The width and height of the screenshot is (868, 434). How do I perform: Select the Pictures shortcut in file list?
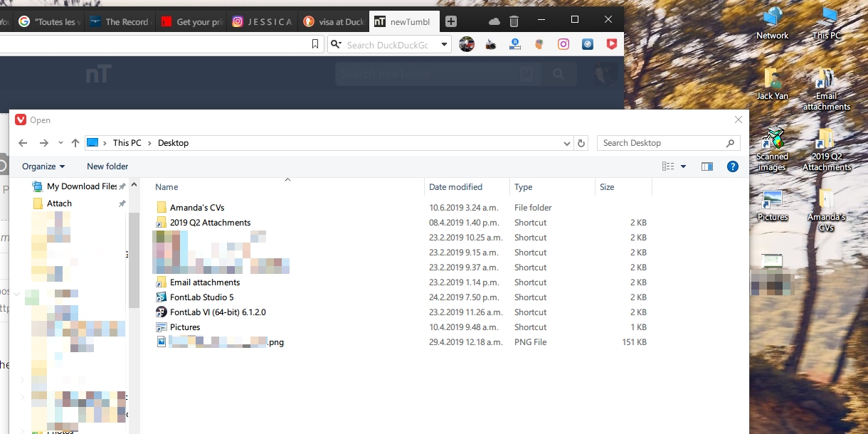click(x=185, y=327)
